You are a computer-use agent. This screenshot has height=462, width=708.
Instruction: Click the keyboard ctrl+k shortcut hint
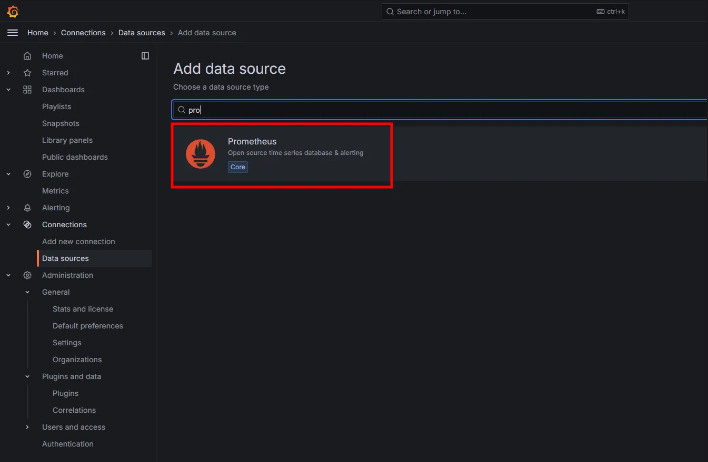(610, 12)
